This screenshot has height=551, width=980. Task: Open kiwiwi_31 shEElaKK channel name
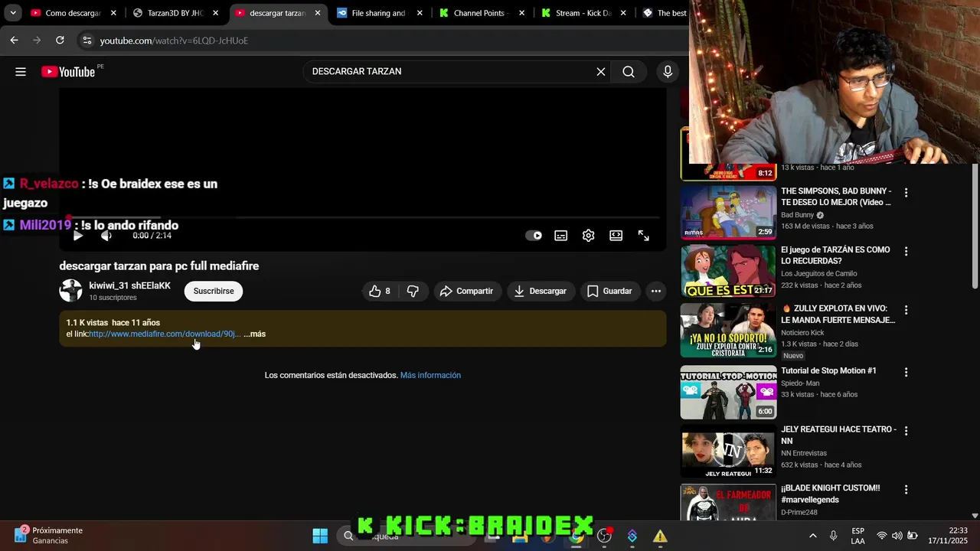coord(129,285)
